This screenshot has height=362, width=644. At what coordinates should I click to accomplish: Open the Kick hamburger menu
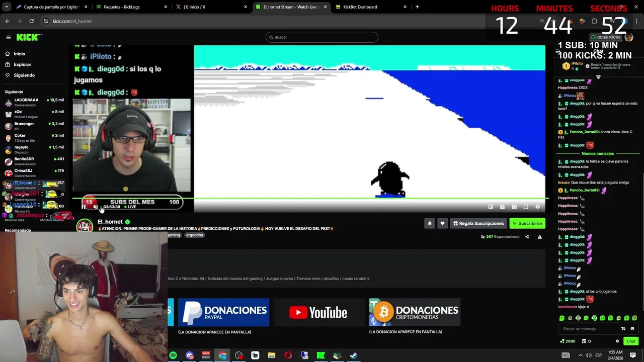pyautogui.click(x=8, y=37)
